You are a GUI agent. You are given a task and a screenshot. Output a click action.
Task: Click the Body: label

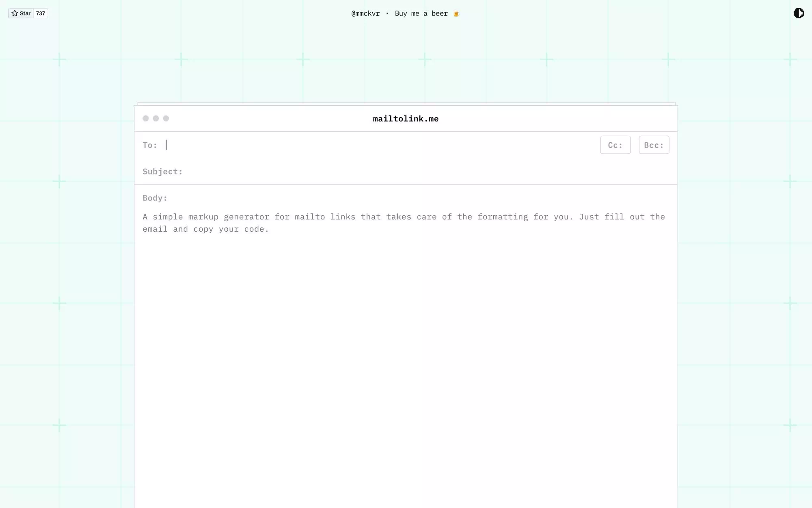click(155, 198)
